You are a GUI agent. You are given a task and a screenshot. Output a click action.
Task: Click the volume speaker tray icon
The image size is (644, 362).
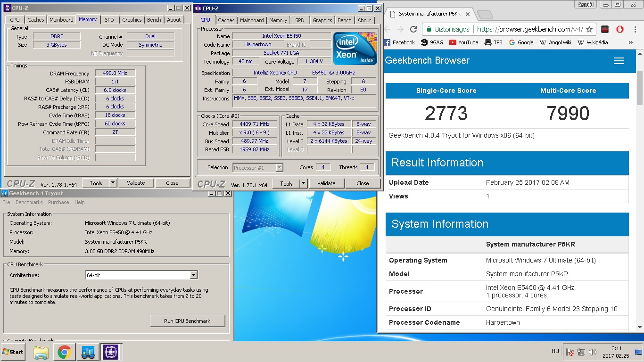click(593, 352)
